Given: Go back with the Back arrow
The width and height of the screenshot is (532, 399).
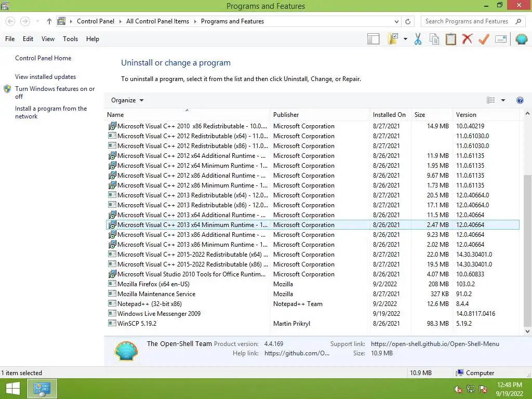Looking at the screenshot, I should pos(10,21).
